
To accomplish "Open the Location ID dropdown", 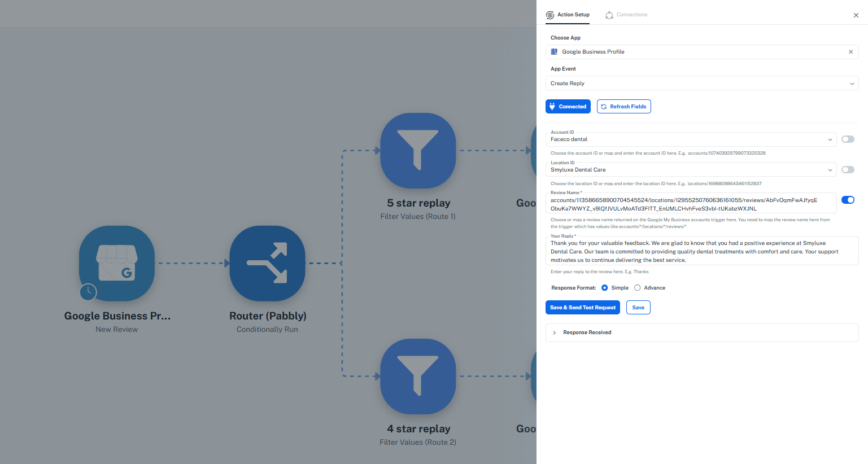I will [x=691, y=170].
